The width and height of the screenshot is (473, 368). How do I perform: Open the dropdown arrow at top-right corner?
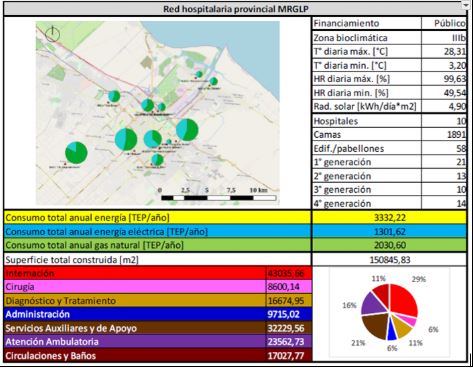[465, 5]
